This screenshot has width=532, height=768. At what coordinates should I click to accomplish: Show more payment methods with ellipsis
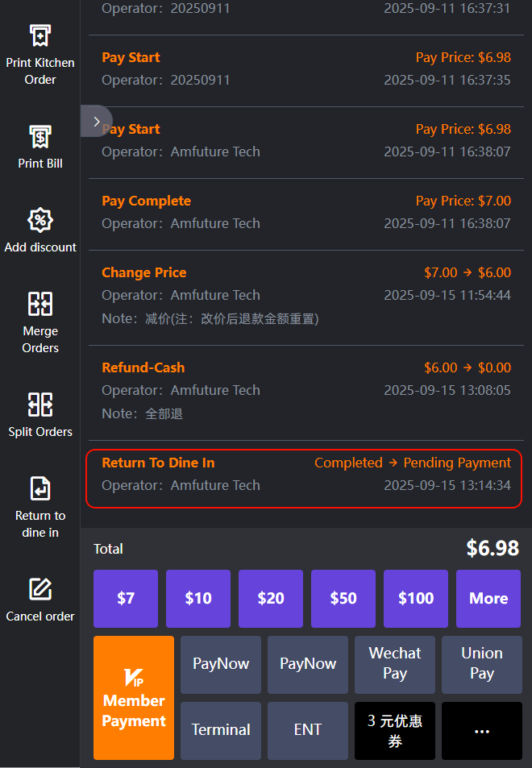point(482,730)
